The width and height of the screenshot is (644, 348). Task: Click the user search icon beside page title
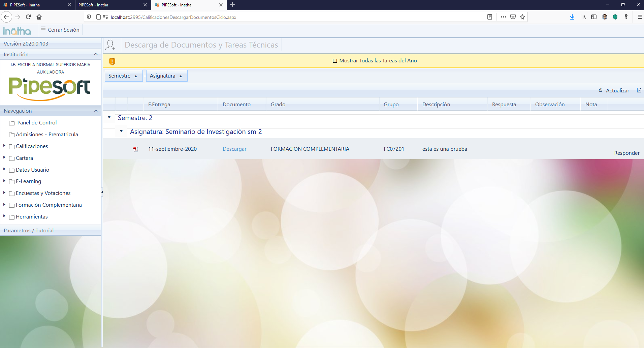[x=110, y=45]
